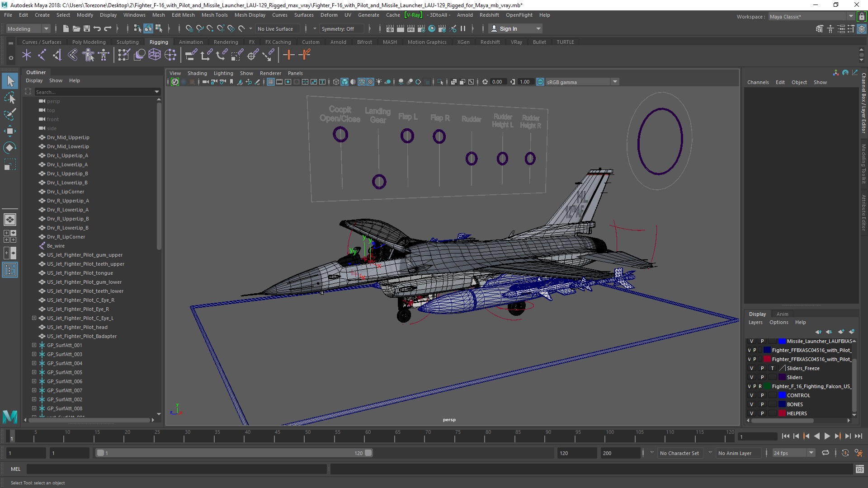Click the Create Lattice shelf icon
Screen dimensions: 868x488
click(x=155, y=55)
